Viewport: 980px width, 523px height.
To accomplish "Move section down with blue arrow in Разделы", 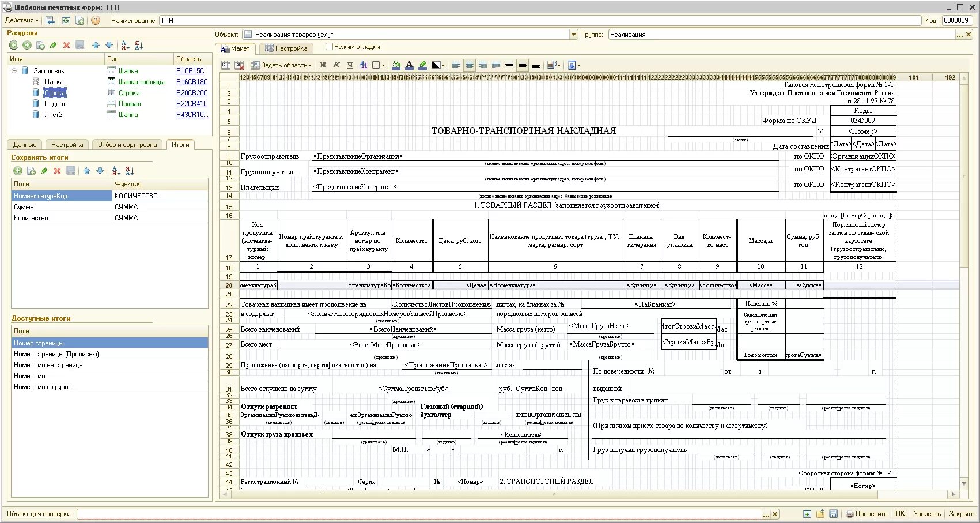I will [x=109, y=45].
